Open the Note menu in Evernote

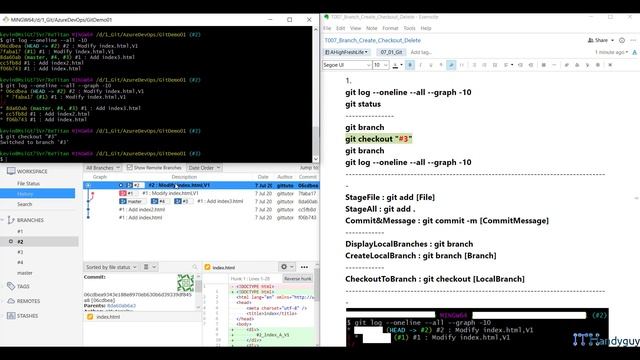point(371,28)
